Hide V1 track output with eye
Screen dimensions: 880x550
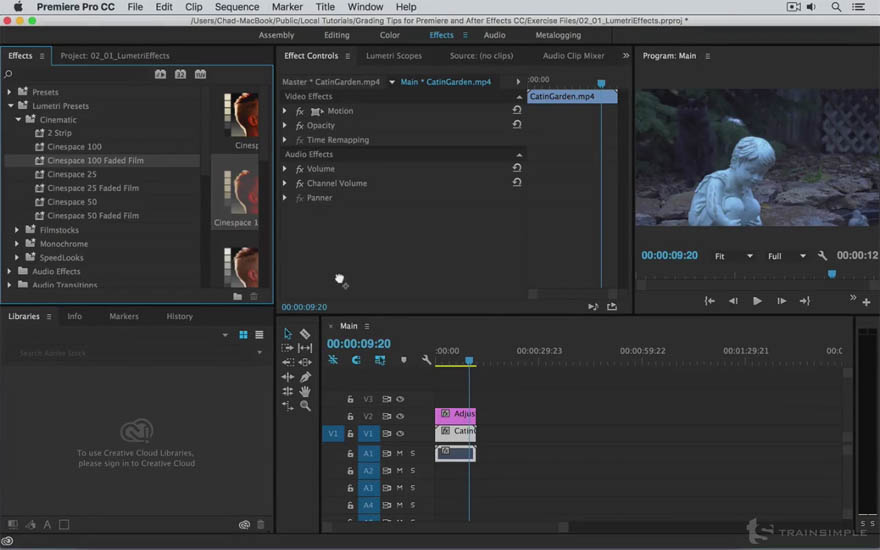coord(400,434)
